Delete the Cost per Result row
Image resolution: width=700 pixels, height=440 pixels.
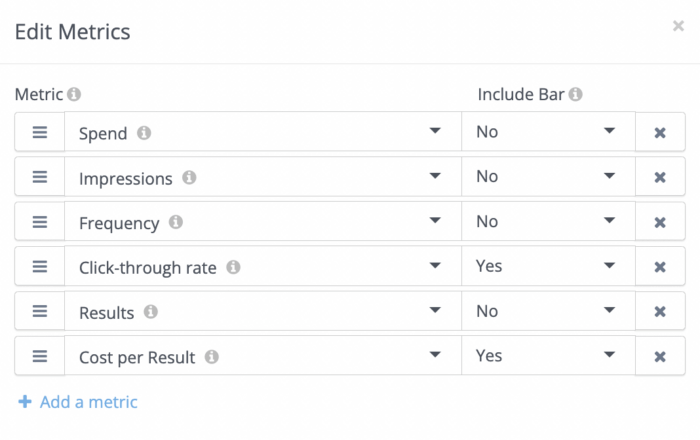coord(660,357)
